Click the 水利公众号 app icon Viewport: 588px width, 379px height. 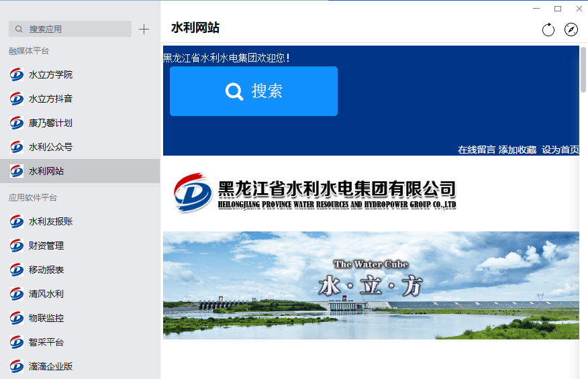(17, 147)
